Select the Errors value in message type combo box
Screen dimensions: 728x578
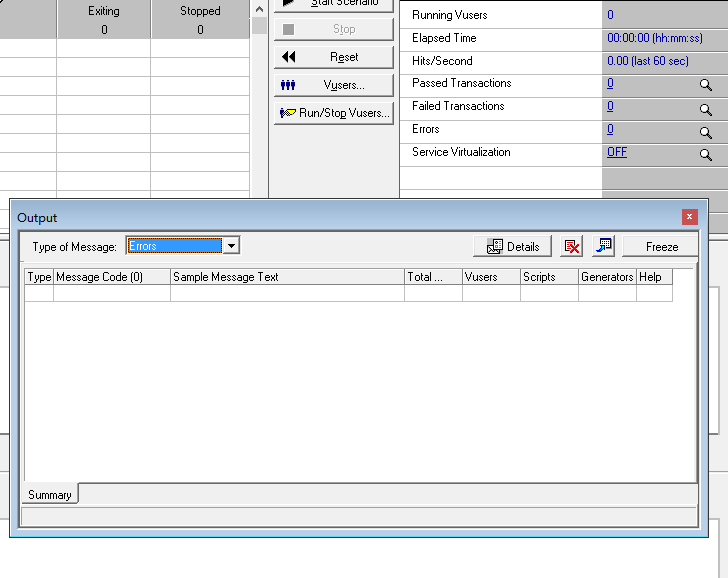click(175, 246)
